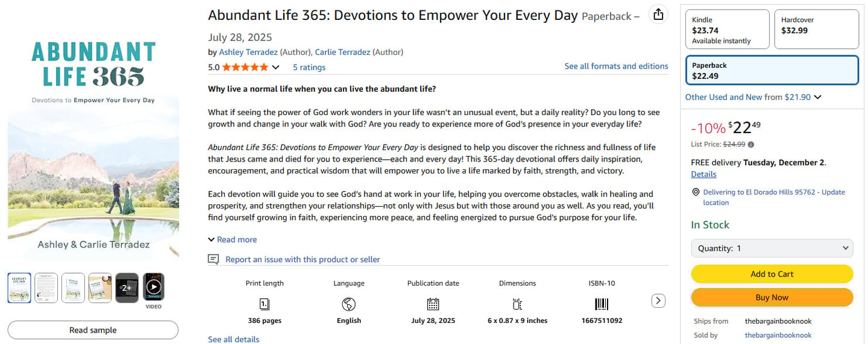
Task: Click the share icon beside the title
Action: (x=658, y=15)
